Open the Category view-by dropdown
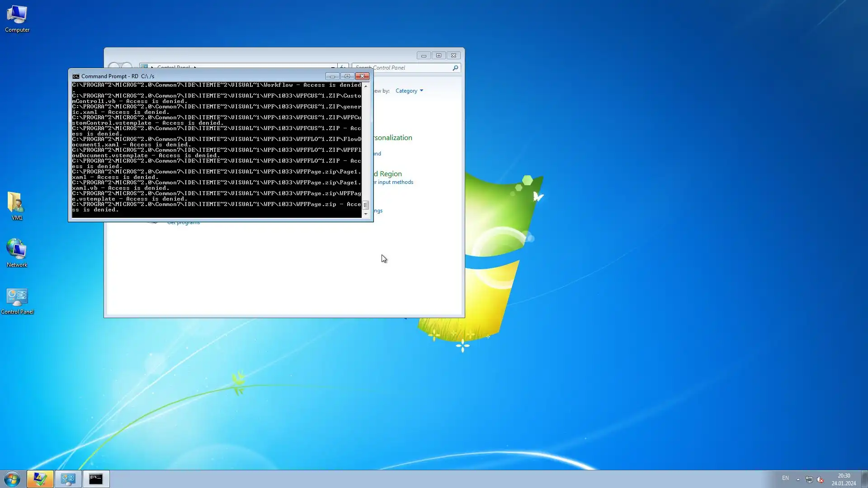Screen dimensions: 868x488 [x=409, y=91]
